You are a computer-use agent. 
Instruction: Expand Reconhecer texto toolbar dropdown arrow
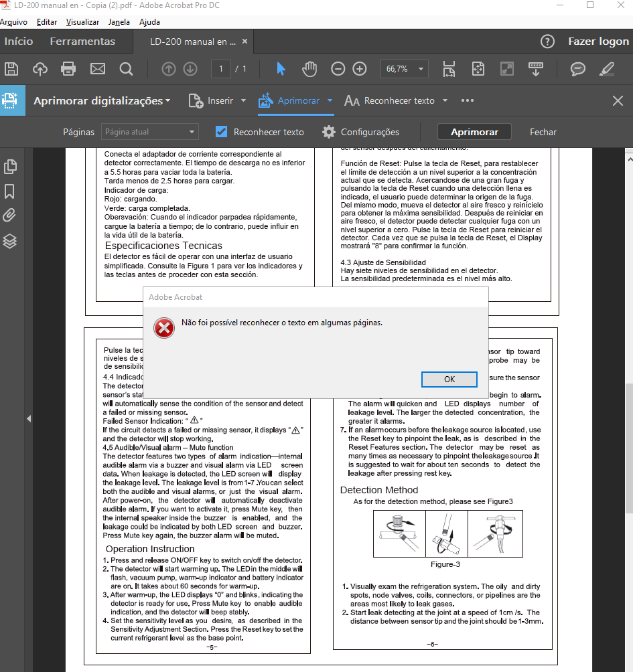(x=445, y=100)
